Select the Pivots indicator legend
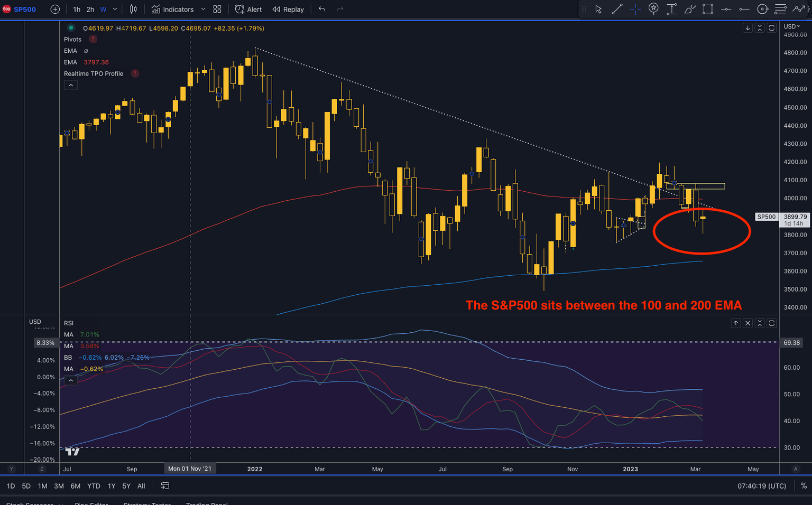Viewport: 812px width, 505px height. pyautogui.click(x=73, y=39)
